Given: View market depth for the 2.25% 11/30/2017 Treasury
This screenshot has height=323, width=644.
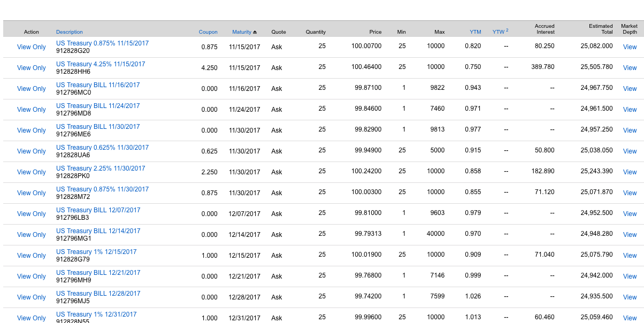Looking at the screenshot, I should point(630,172).
